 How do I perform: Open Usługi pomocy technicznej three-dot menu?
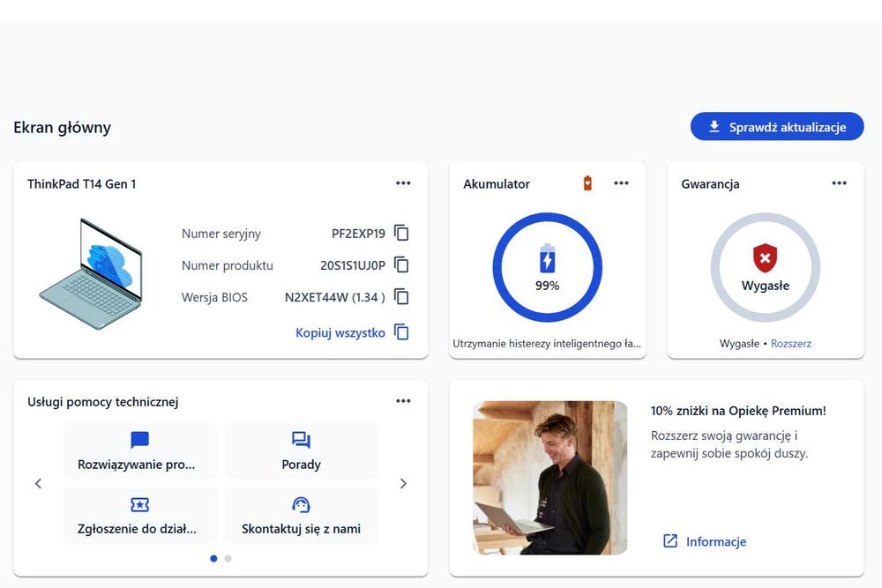pos(403,401)
